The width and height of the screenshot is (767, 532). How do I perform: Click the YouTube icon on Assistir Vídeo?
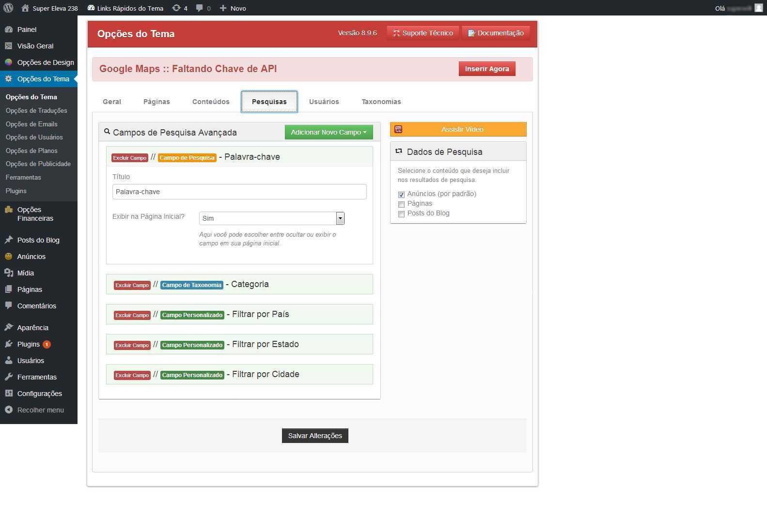click(x=398, y=129)
